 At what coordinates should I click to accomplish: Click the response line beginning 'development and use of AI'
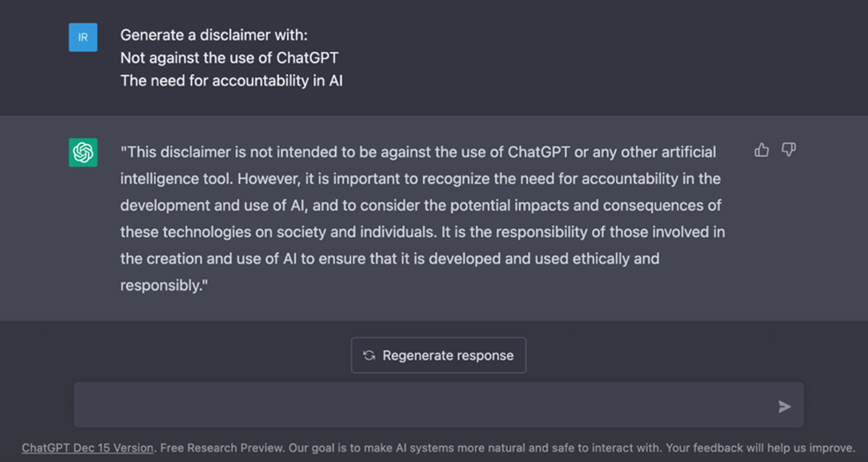420,205
